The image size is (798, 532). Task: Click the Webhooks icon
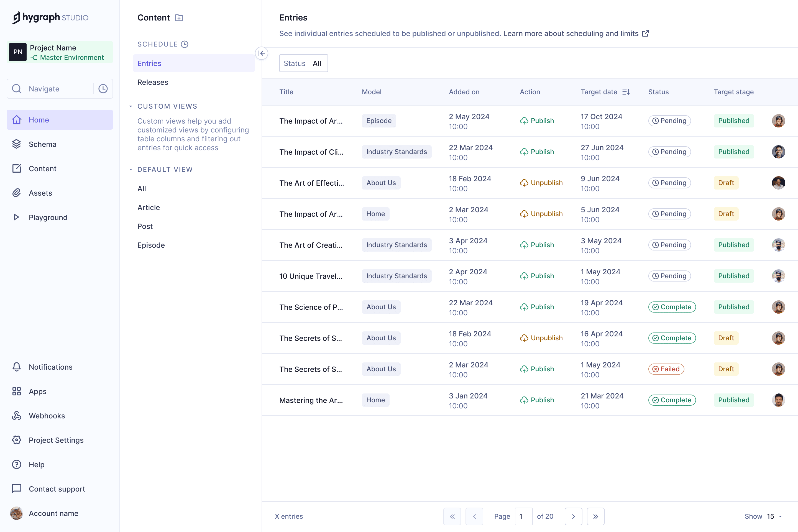coord(17,416)
